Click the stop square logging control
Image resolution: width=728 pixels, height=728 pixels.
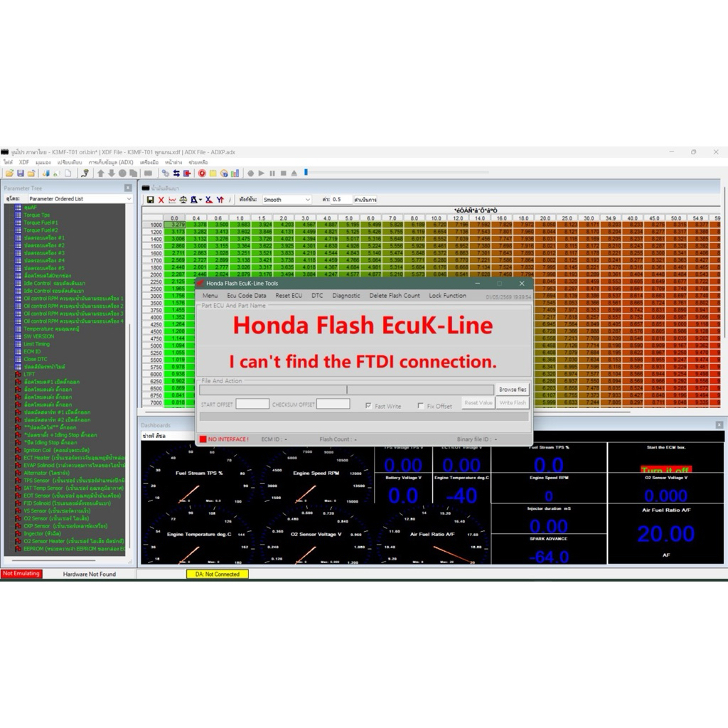coord(283,173)
